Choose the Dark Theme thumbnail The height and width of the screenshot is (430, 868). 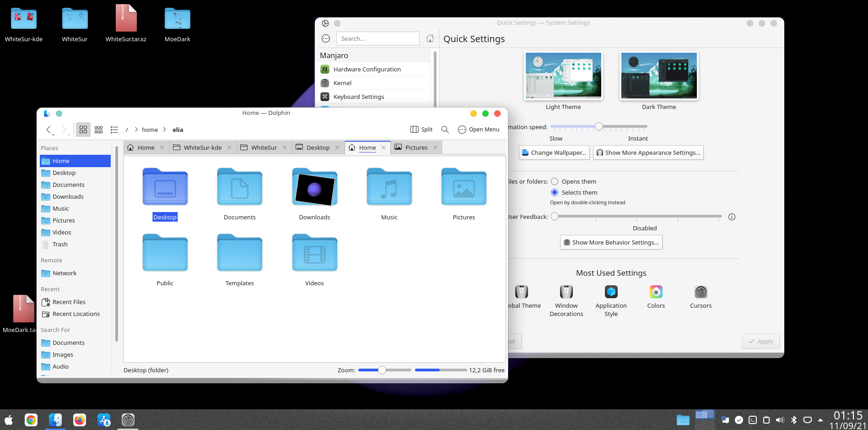(x=659, y=76)
